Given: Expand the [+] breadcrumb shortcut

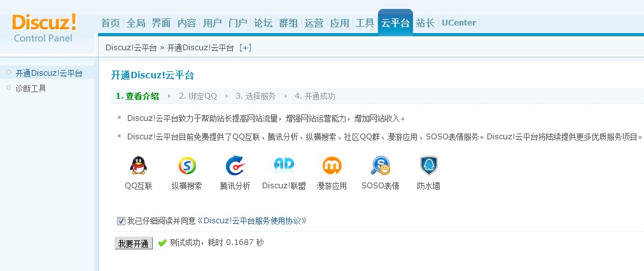Looking at the screenshot, I should 245,48.
